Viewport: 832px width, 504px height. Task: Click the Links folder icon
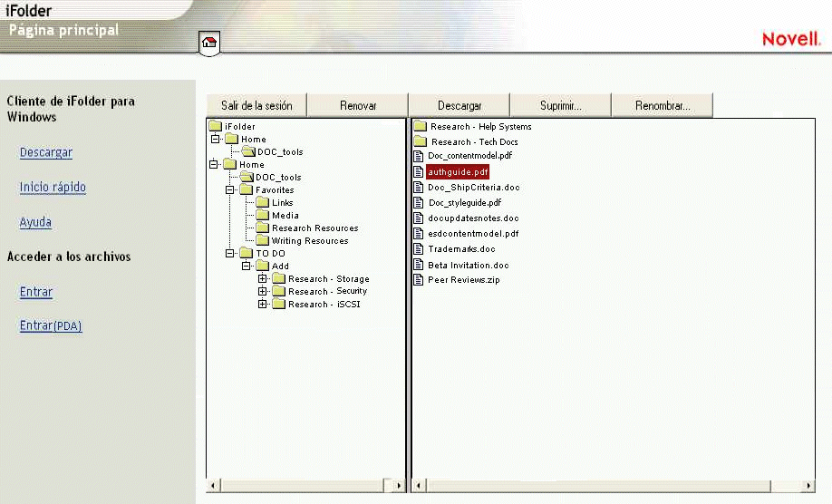click(262, 203)
